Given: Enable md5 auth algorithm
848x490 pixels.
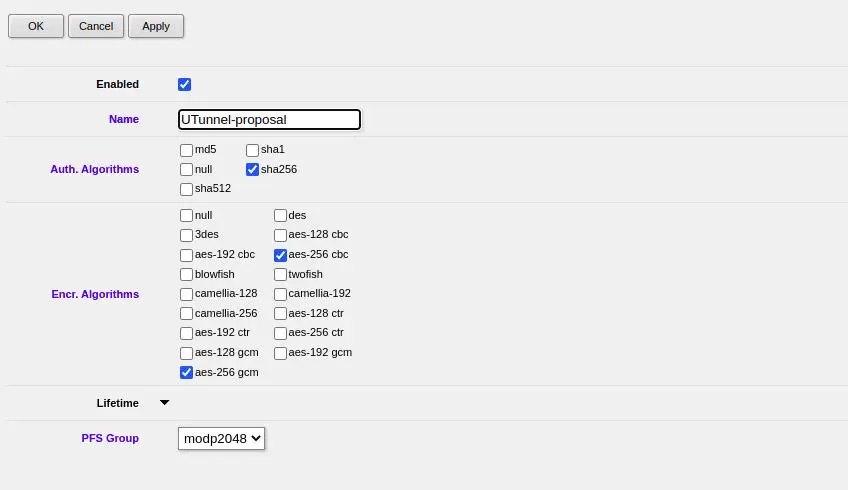Looking at the screenshot, I should click(x=186, y=150).
